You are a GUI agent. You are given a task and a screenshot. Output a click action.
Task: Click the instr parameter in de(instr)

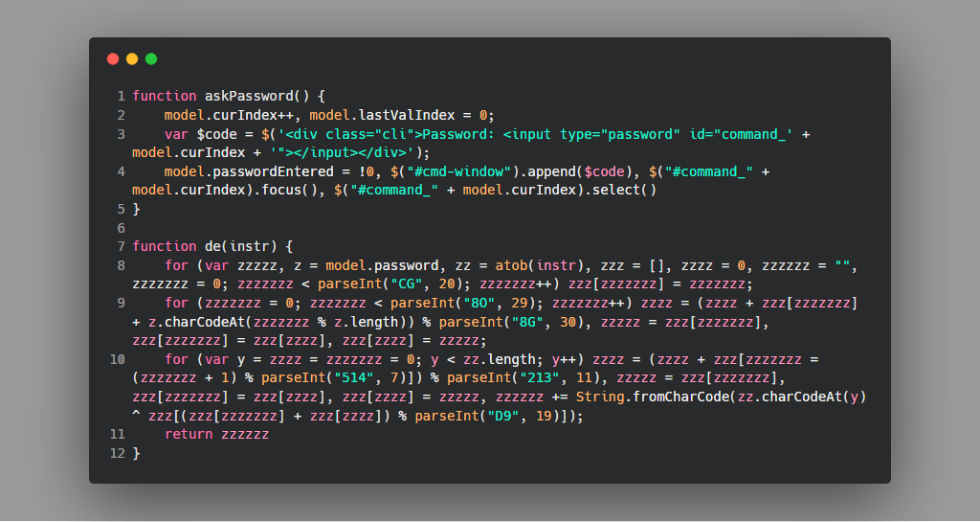click(249, 246)
